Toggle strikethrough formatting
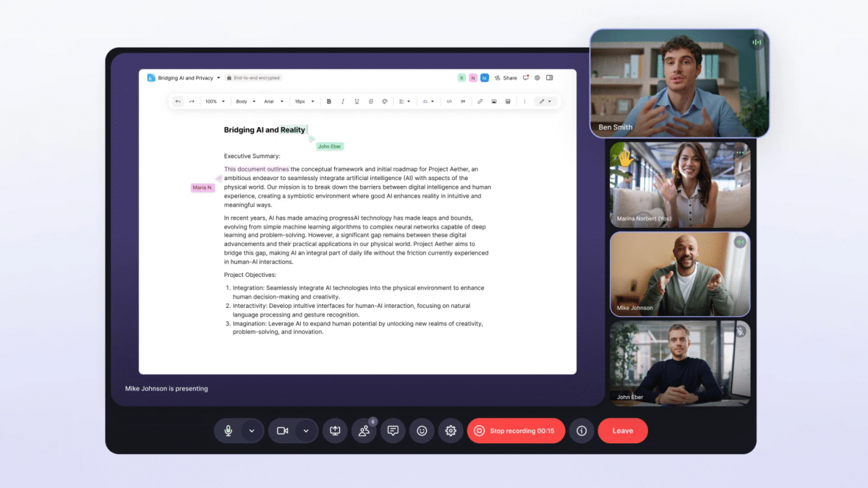 tap(371, 101)
